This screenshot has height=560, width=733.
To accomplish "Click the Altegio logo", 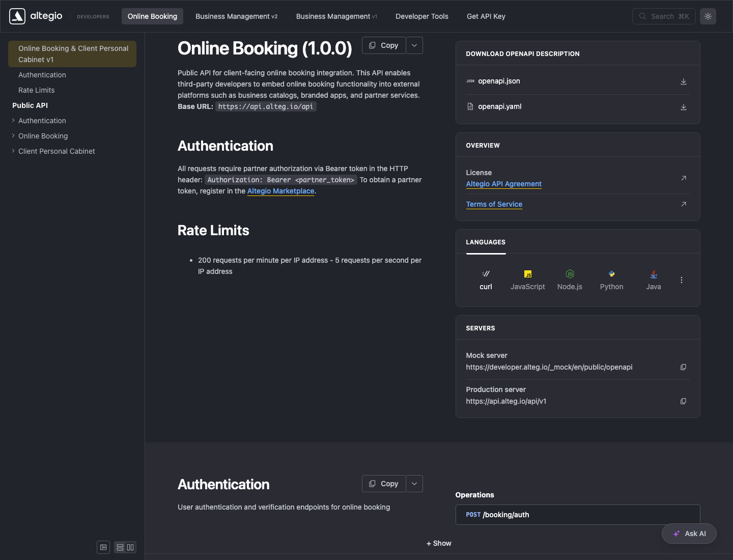I will click(x=36, y=16).
